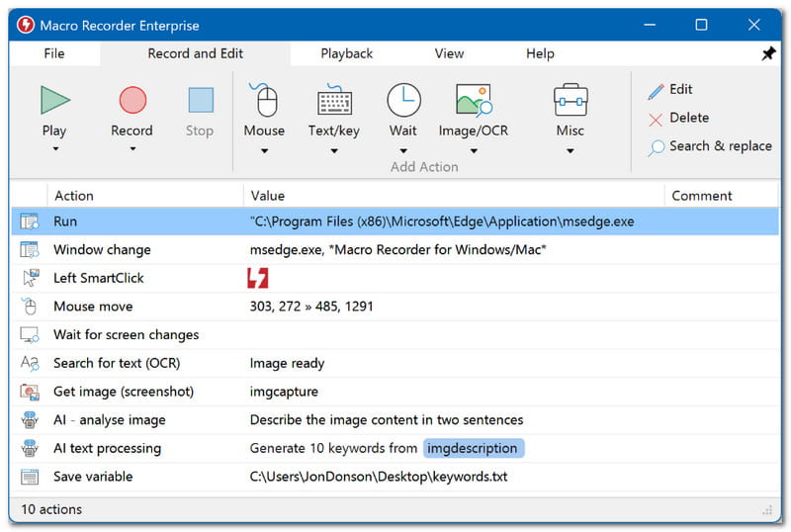Open the Mouse action icon
This screenshot has width=791, height=532.
point(264,100)
